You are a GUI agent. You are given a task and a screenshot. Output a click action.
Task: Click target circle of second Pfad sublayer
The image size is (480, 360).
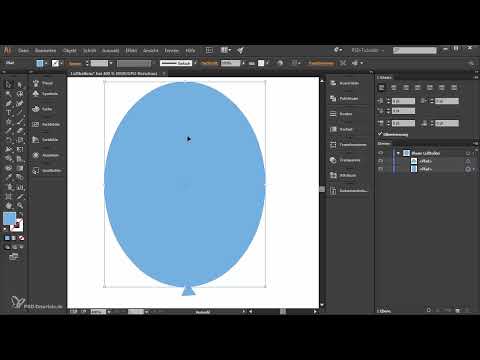468,169
